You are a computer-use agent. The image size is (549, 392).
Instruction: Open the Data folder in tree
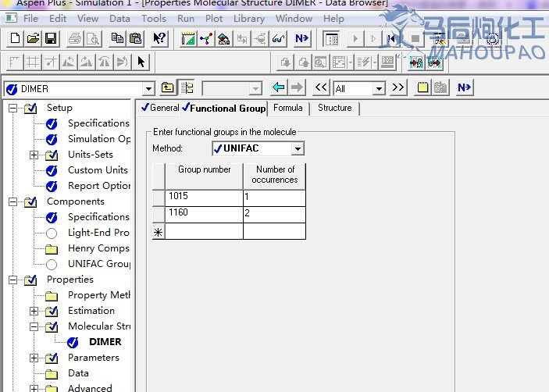(x=78, y=373)
